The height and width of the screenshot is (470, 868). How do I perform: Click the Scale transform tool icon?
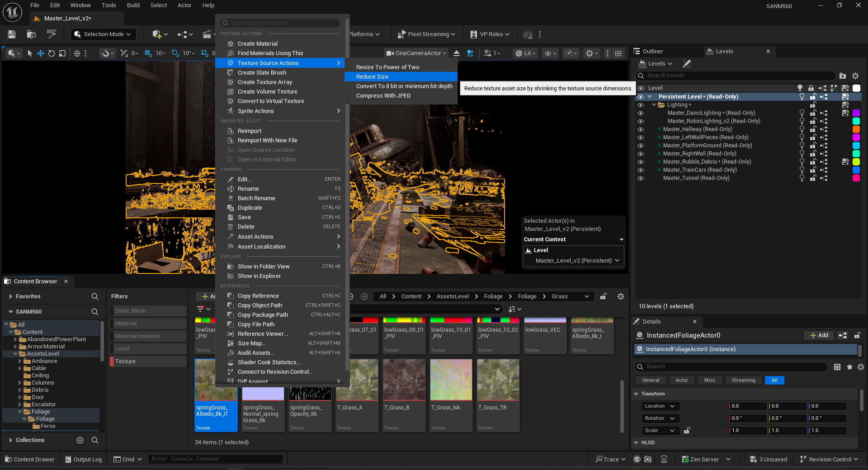pos(62,53)
